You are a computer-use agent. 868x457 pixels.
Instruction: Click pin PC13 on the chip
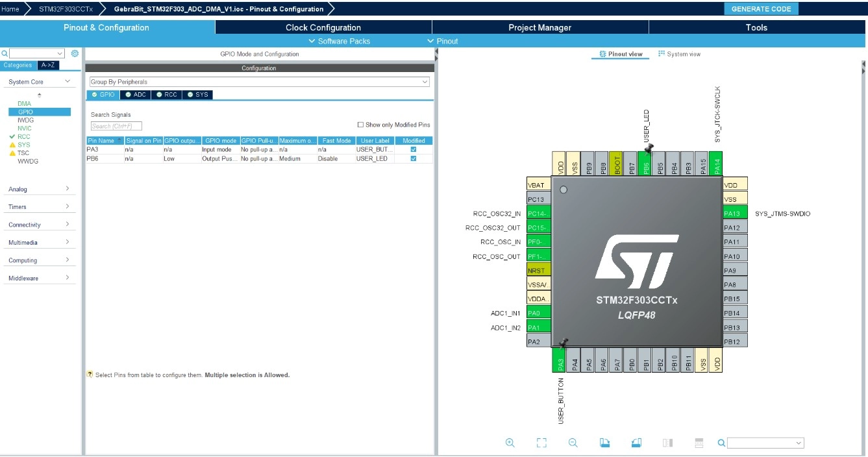tap(539, 199)
